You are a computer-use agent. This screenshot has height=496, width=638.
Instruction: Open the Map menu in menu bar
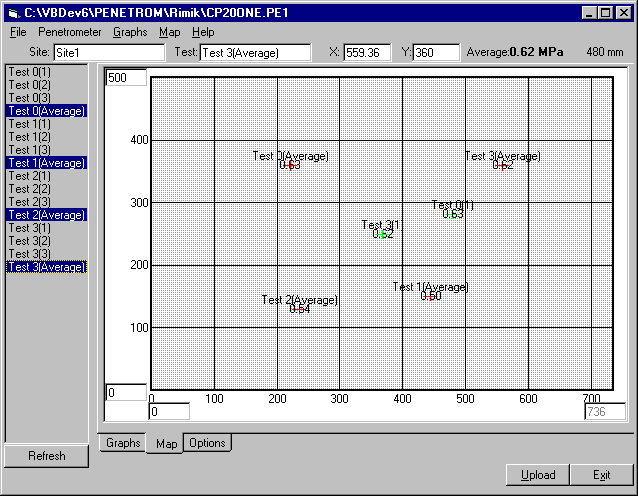[x=169, y=32]
